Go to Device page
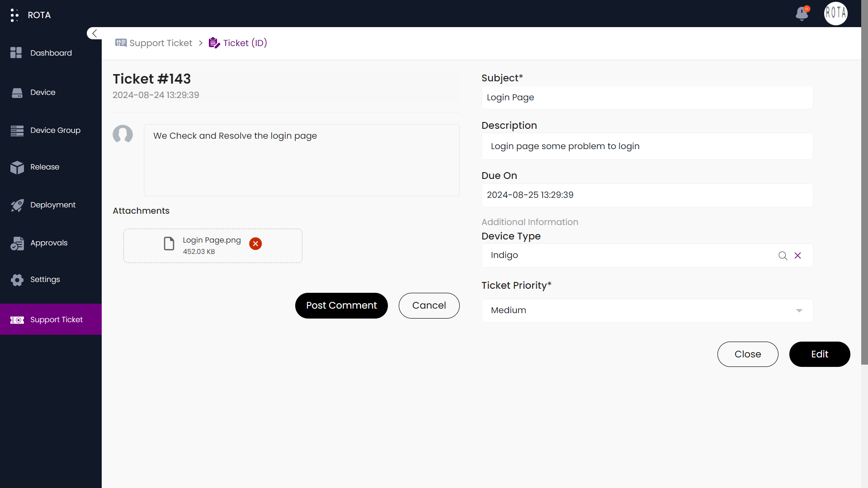The image size is (868, 488). click(x=43, y=92)
